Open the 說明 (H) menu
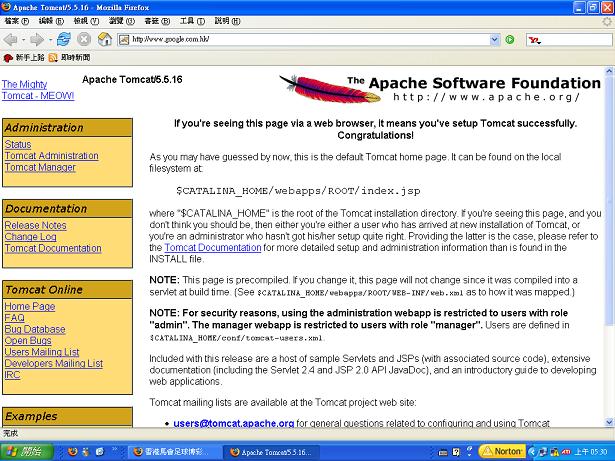 coord(227,21)
